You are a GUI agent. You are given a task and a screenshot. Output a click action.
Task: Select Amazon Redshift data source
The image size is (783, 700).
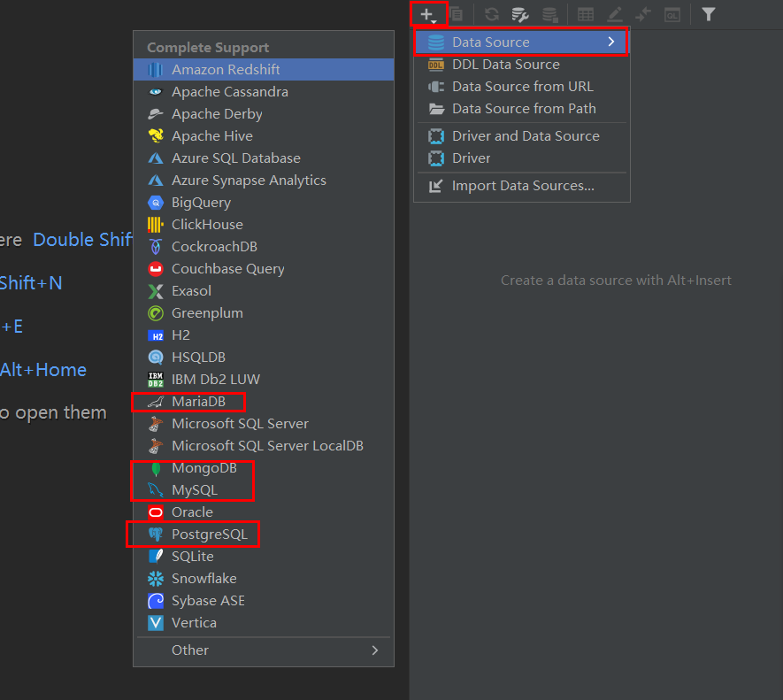click(x=264, y=69)
